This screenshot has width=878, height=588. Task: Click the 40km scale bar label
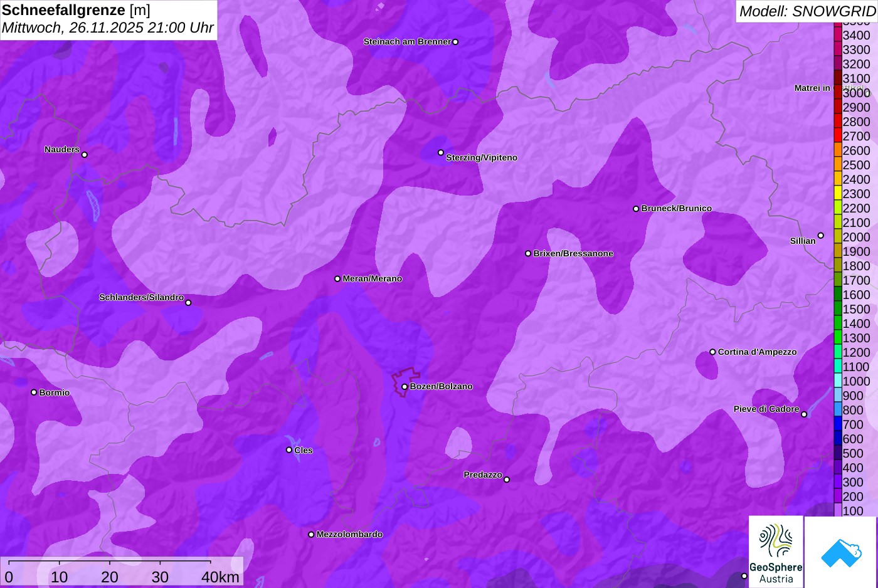coord(220,577)
